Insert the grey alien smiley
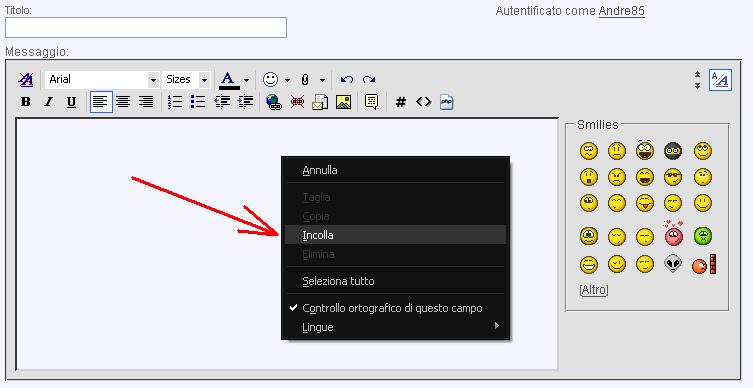The image size is (753, 388). (x=673, y=264)
